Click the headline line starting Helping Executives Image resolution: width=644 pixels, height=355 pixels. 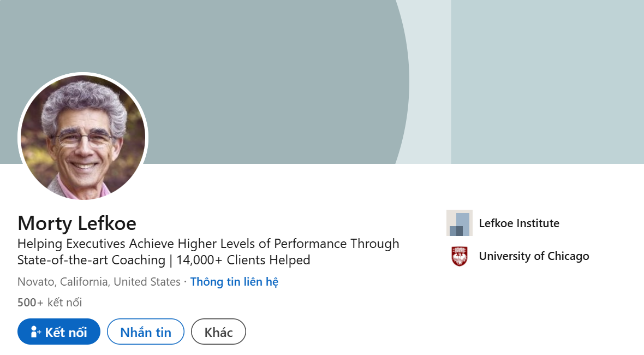[208, 244]
